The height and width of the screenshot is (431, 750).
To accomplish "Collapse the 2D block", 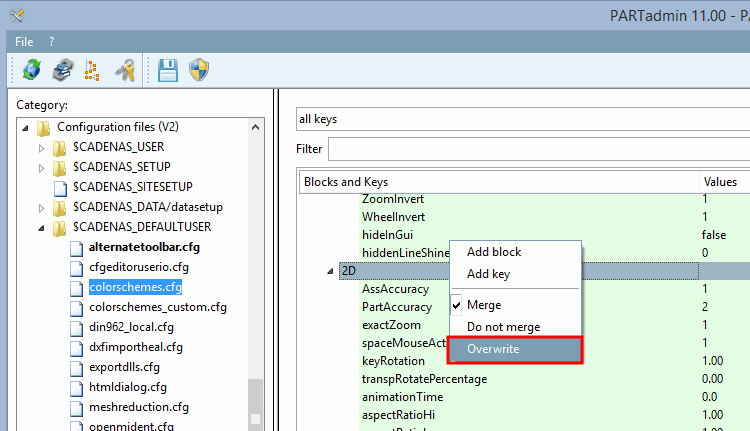I will click(330, 271).
